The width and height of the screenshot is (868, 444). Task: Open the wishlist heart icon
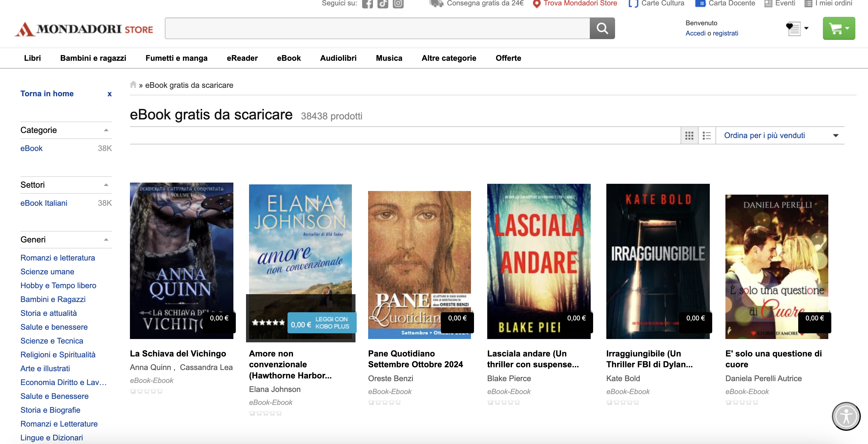(793, 28)
